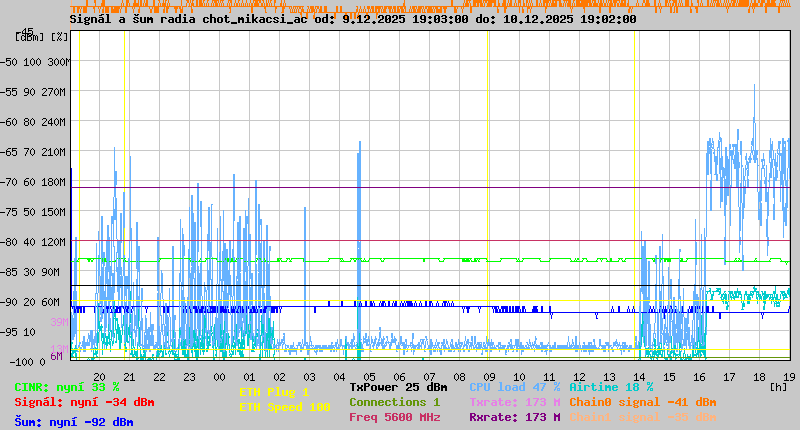
Task: Click the '00' hour label on the x-axis
Action: coord(219,377)
